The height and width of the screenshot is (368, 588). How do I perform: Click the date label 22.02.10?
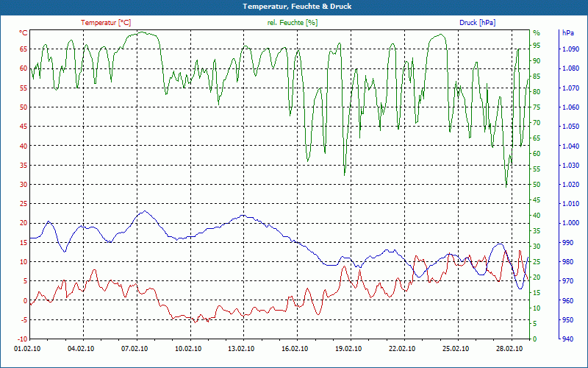click(402, 349)
